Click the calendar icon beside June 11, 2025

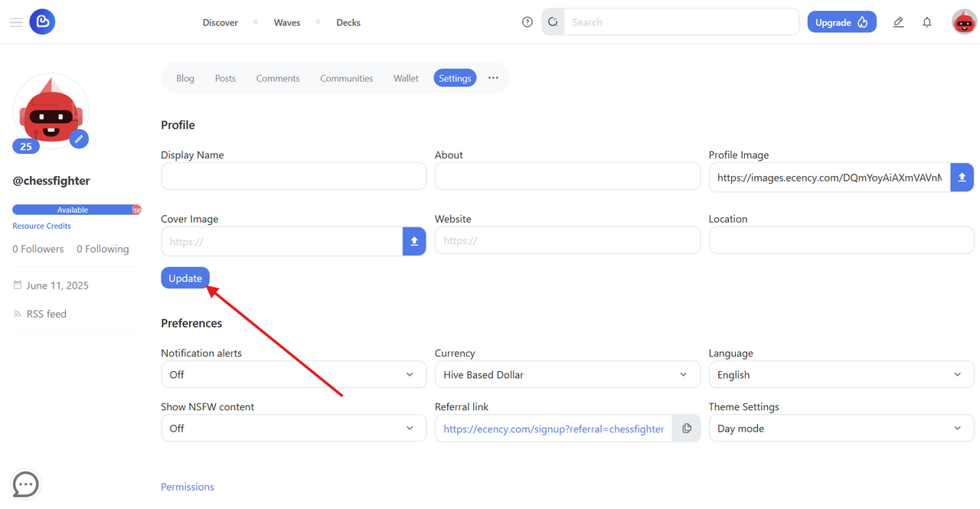pyautogui.click(x=18, y=285)
